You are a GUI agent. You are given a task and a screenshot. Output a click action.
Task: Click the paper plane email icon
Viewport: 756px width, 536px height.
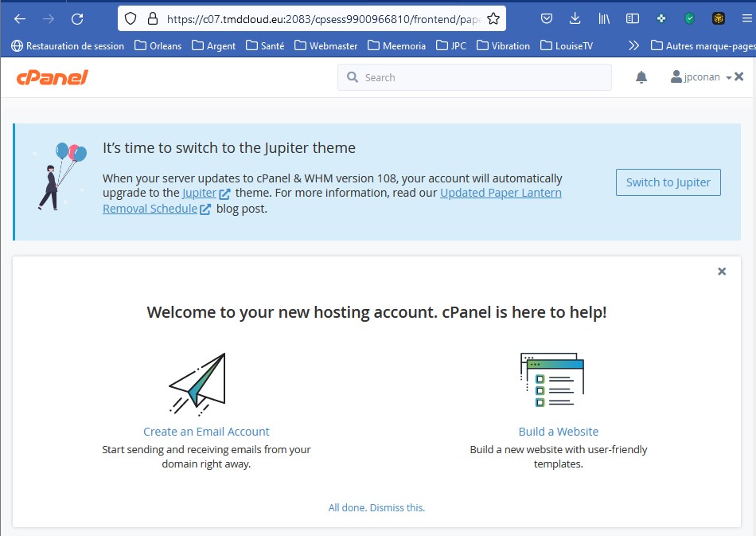tap(197, 384)
